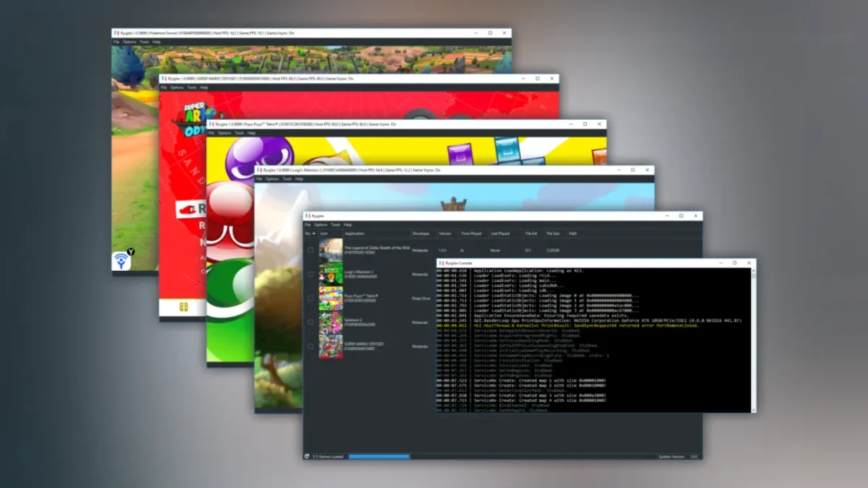The height and width of the screenshot is (488, 868).
Task: Click the refresh icon in Ryujinx status bar
Action: 307,456
